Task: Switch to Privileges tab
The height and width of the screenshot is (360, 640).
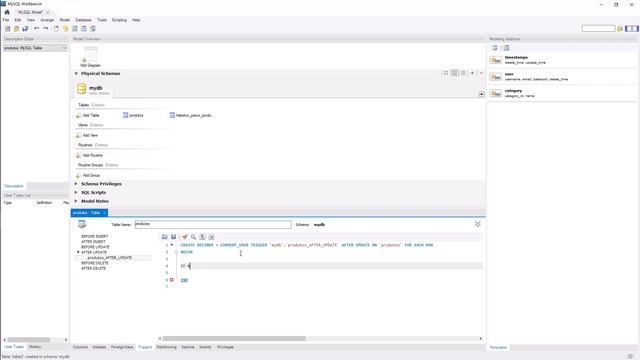Action: [225, 347]
